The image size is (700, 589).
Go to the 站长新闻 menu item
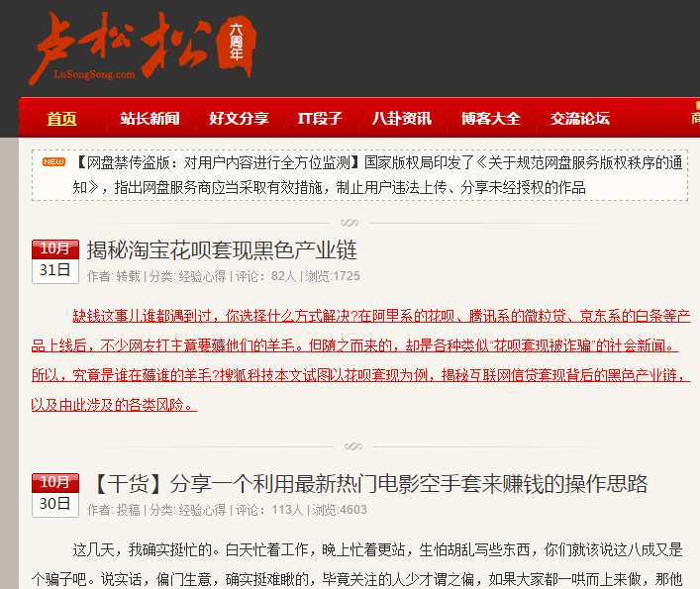tap(150, 119)
